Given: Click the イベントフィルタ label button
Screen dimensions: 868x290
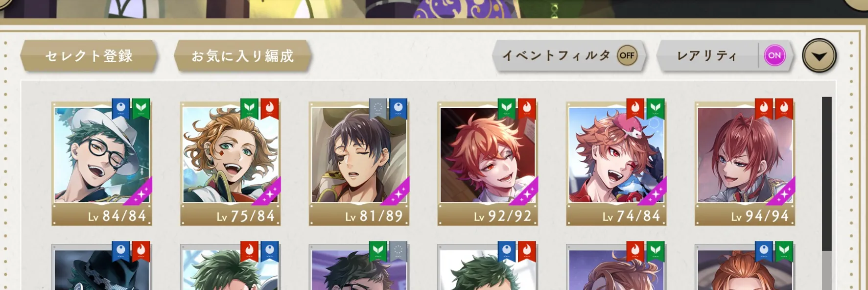Looking at the screenshot, I should click(556, 56).
